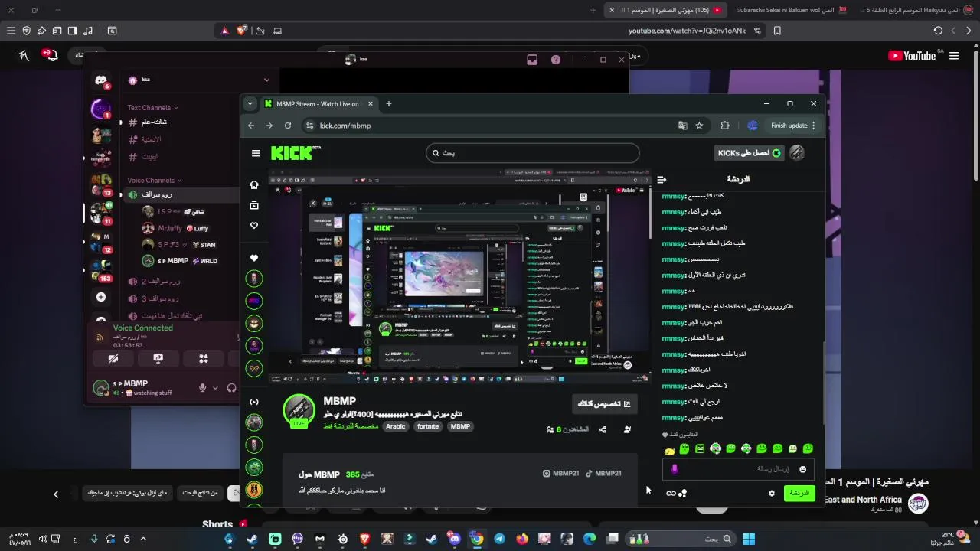The height and width of the screenshot is (551, 980).
Task: Toggle Discord headphones deafen
Action: click(x=231, y=388)
